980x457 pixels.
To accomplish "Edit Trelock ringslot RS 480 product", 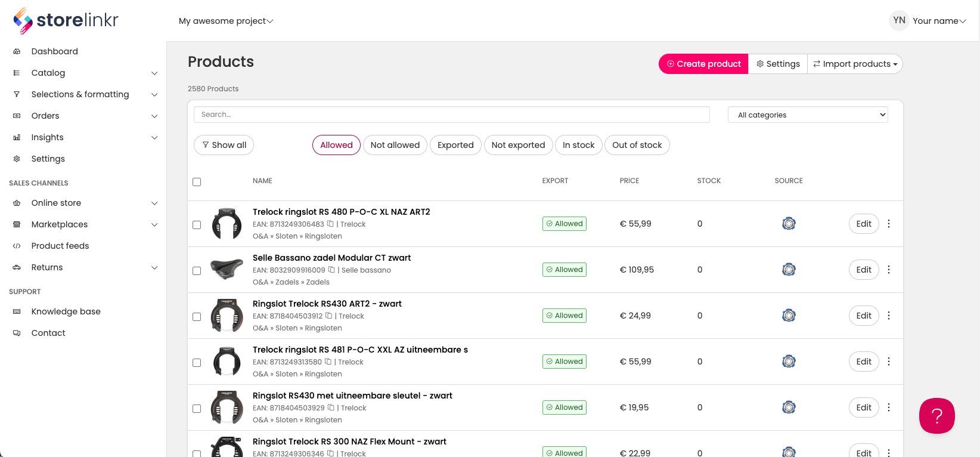I will coord(864,224).
